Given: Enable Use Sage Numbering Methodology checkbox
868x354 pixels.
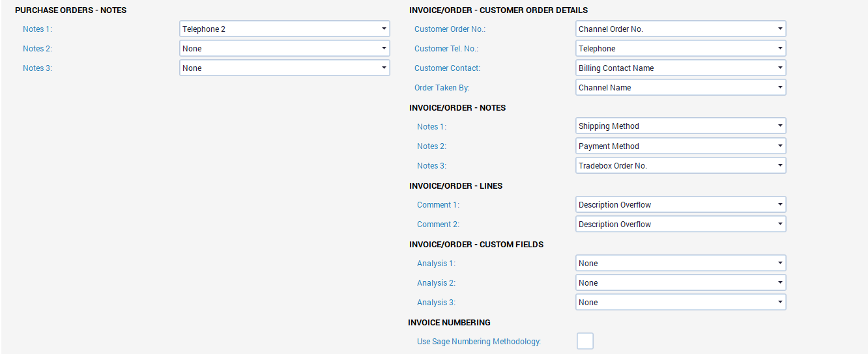Looking at the screenshot, I should [585, 341].
